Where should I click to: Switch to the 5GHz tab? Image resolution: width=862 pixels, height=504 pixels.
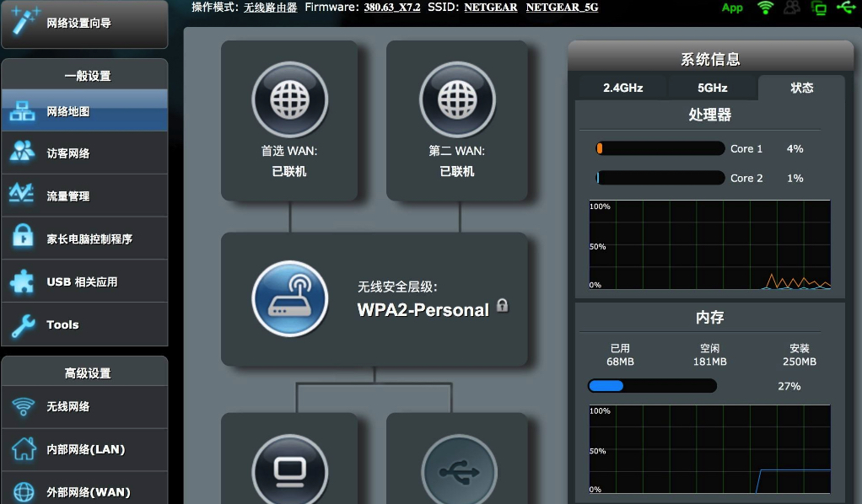tap(712, 88)
